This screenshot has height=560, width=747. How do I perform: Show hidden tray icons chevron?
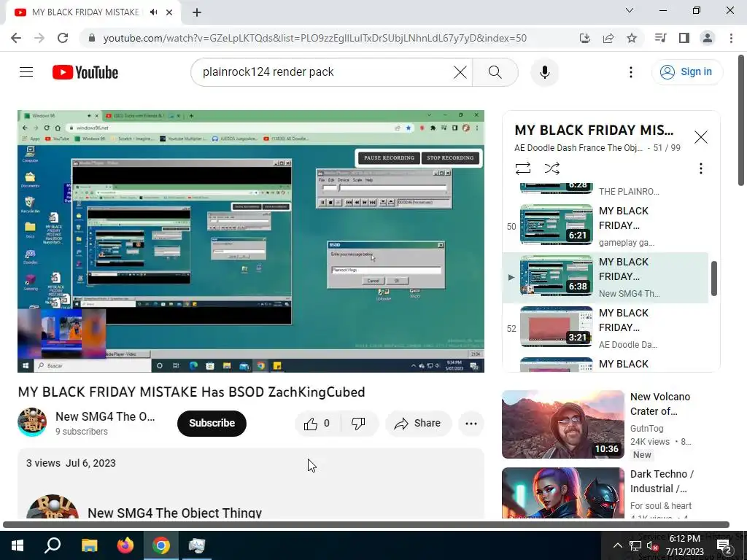coord(617,545)
